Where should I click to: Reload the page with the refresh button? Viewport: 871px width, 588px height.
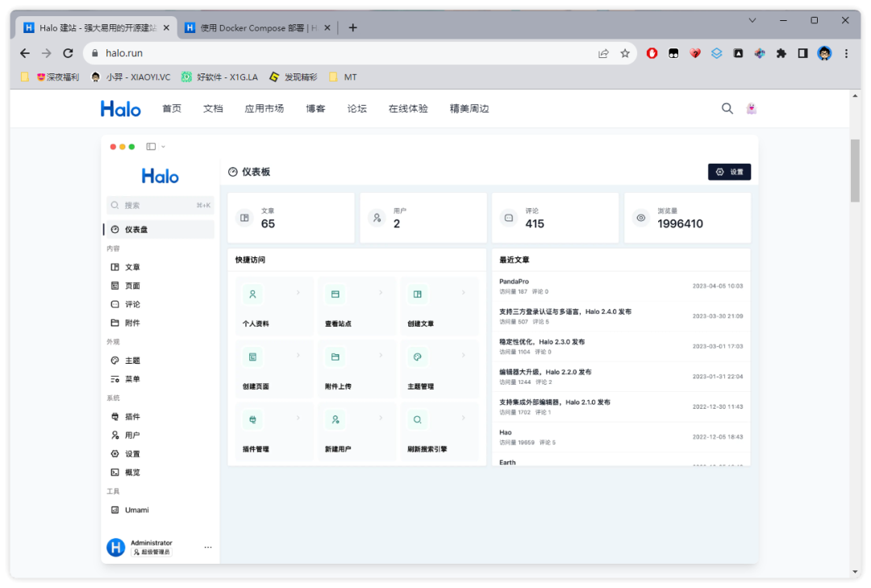[x=68, y=53]
